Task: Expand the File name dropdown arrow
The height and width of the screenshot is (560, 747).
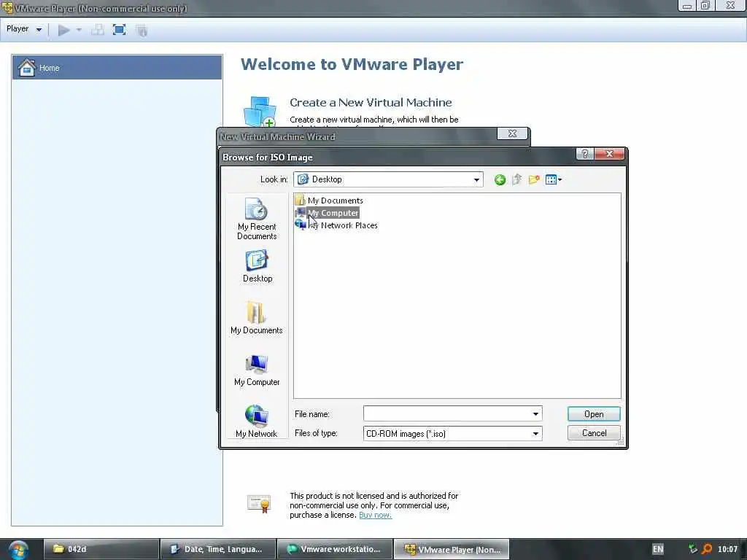Action: (x=535, y=414)
